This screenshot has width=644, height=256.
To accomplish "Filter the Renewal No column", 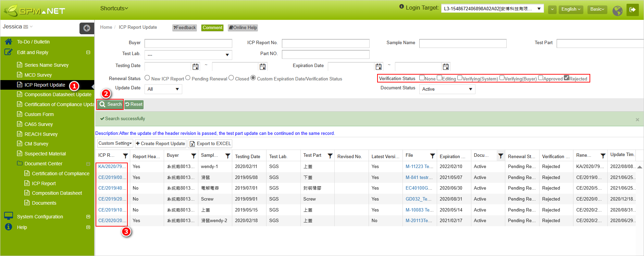I will (x=603, y=156).
